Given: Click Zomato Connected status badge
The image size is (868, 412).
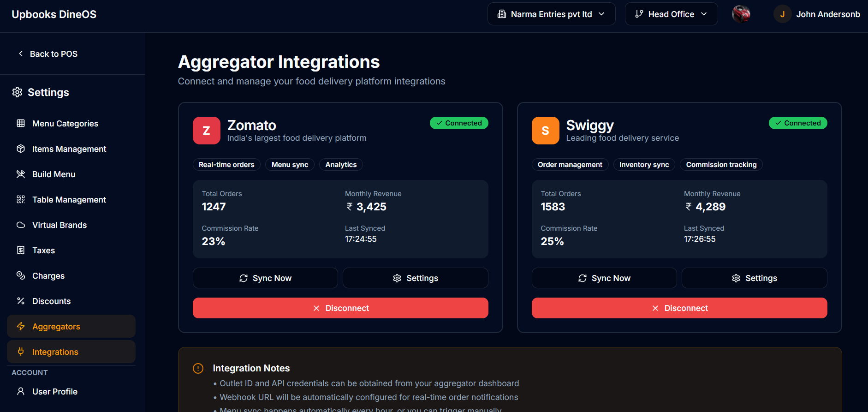Looking at the screenshot, I should coord(459,123).
